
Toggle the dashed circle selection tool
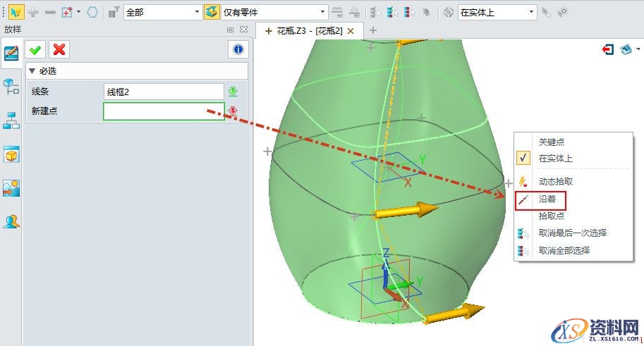click(92, 12)
